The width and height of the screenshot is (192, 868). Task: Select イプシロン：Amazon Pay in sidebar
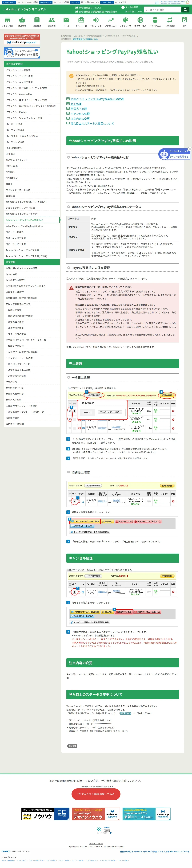coord(32,94)
